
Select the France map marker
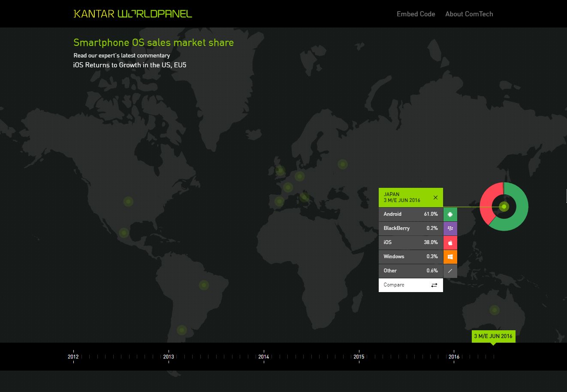pyautogui.click(x=288, y=187)
